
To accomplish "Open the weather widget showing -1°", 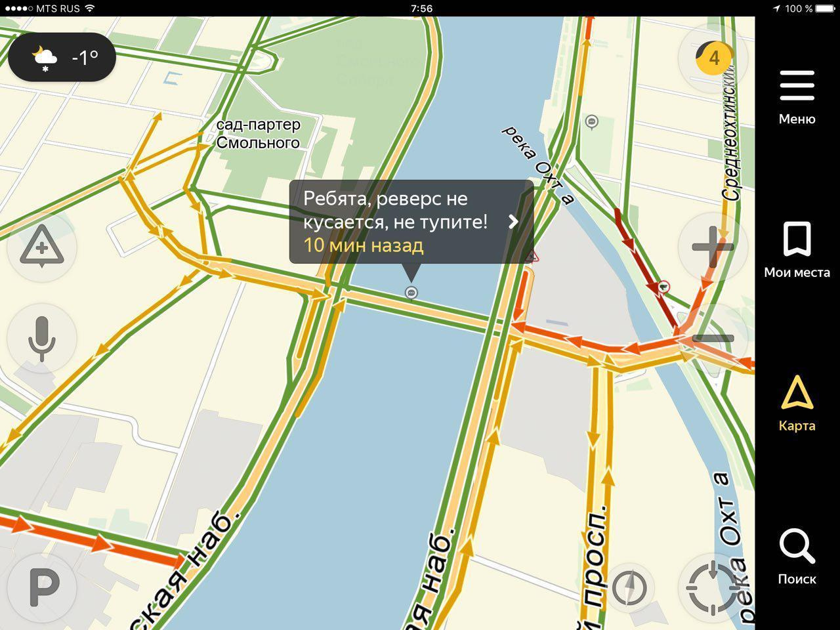I will (62, 58).
